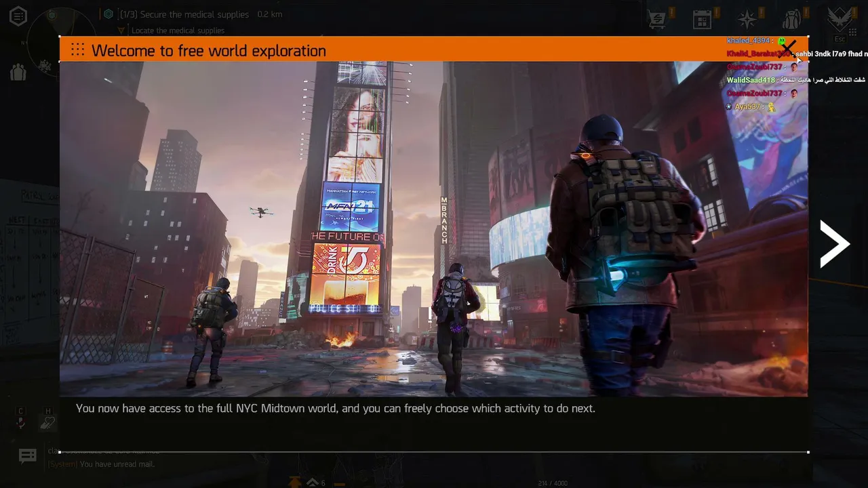Click the NYC Midtown description text
The width and height of the screenshot is (868, 488).
coord(336,408)
